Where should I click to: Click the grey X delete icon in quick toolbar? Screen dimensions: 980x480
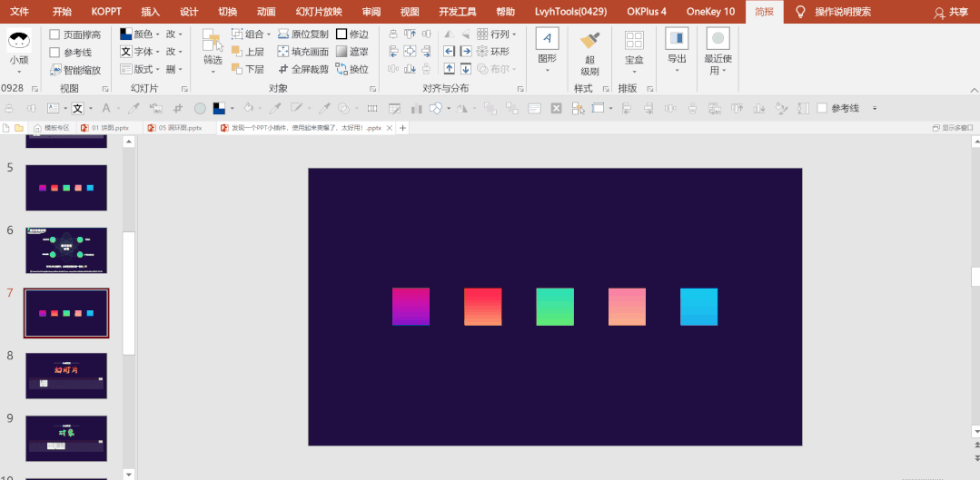click(556, 109)
